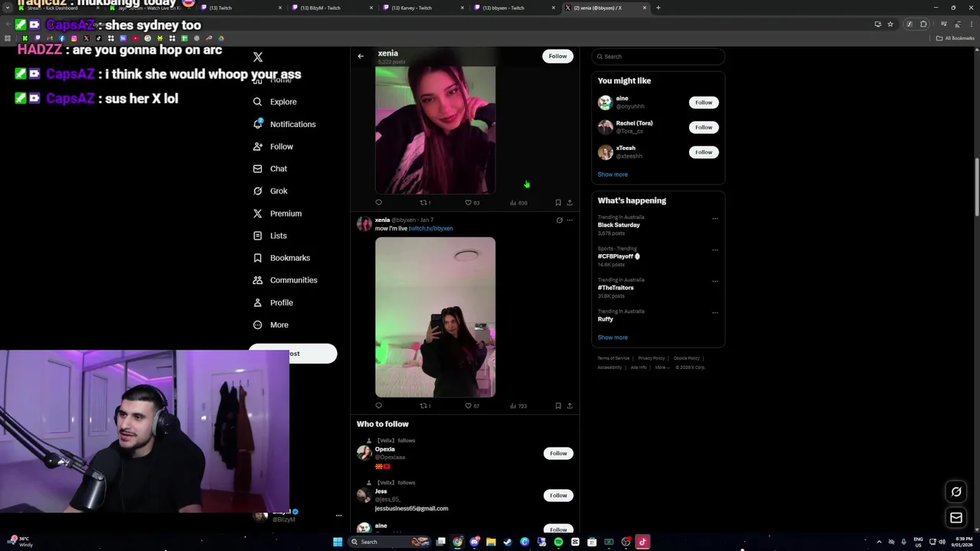The image size is (980, 551).
Task: Click the X search field
Action: (x=658, y=57)
